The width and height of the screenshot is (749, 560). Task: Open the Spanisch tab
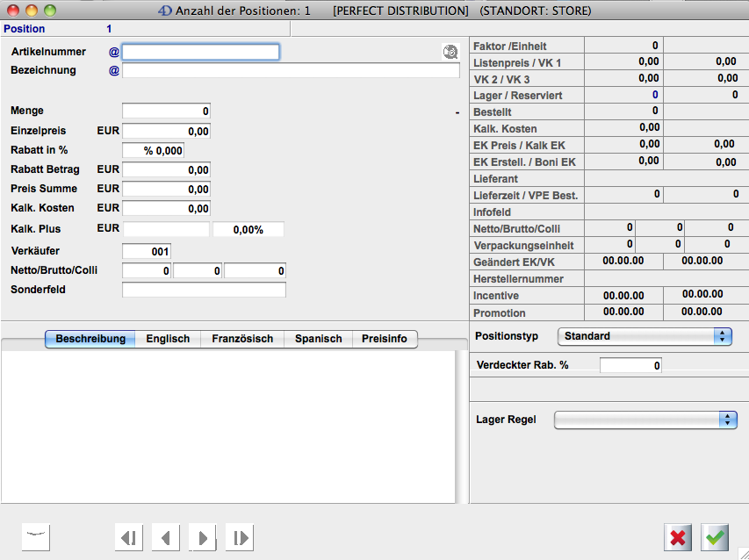(x=318, y=339)
